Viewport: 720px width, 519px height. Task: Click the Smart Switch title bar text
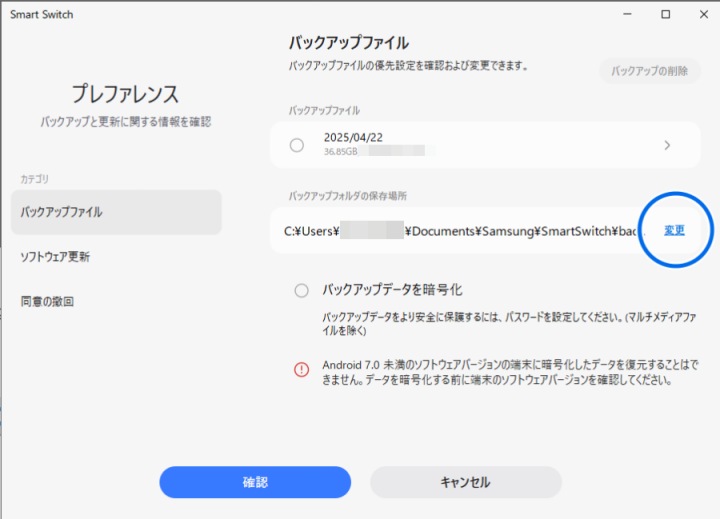(x=41, y=15)
